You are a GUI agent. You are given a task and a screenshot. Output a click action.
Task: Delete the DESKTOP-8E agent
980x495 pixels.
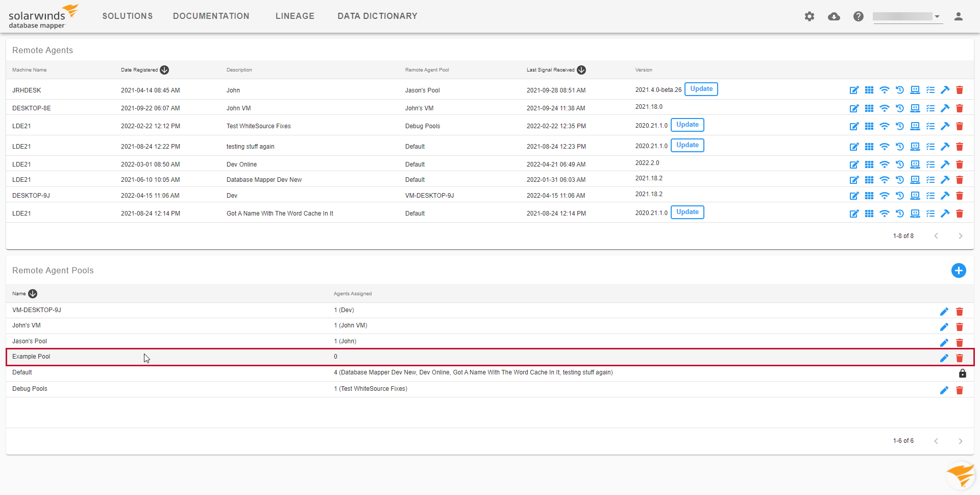(960, 108)
